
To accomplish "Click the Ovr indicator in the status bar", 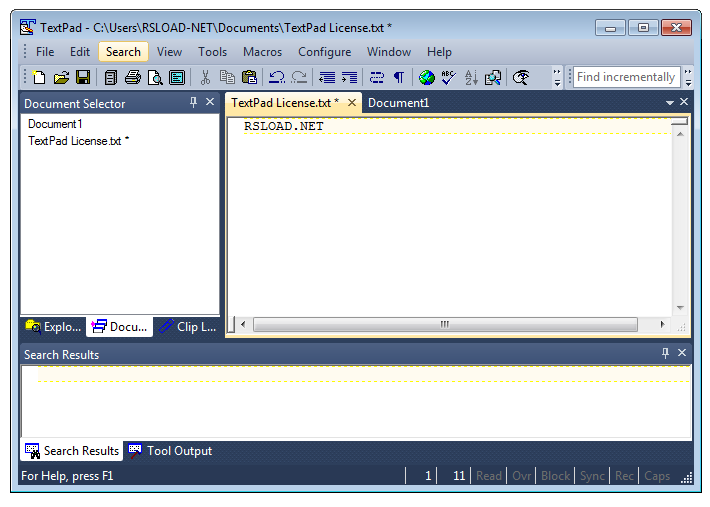I will (x=522, y=476).
